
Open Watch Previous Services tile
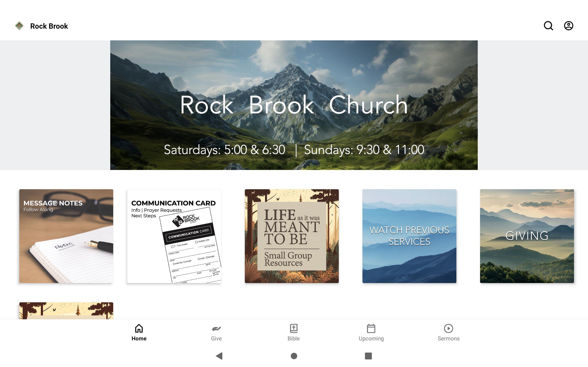point(409,236)
